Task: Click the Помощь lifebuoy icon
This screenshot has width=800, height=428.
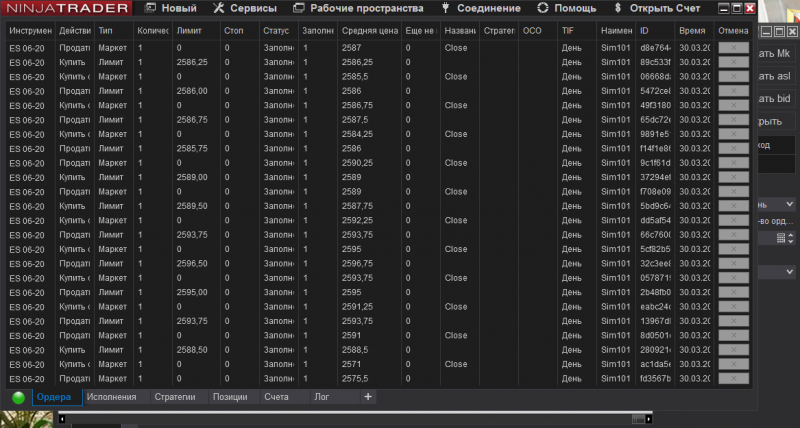Action: tap(543, 8)
